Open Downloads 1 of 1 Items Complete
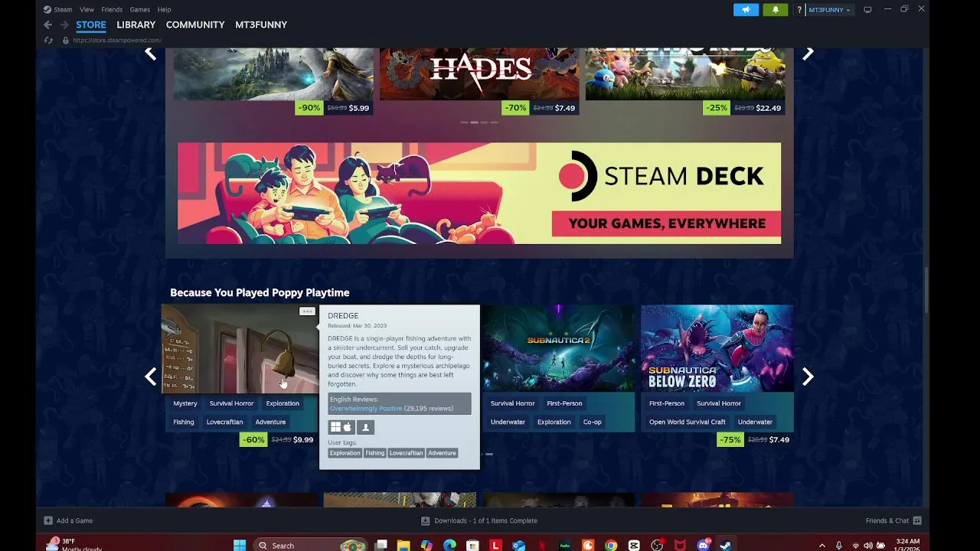Screen dimensions: 980x551 click(485, 520)
